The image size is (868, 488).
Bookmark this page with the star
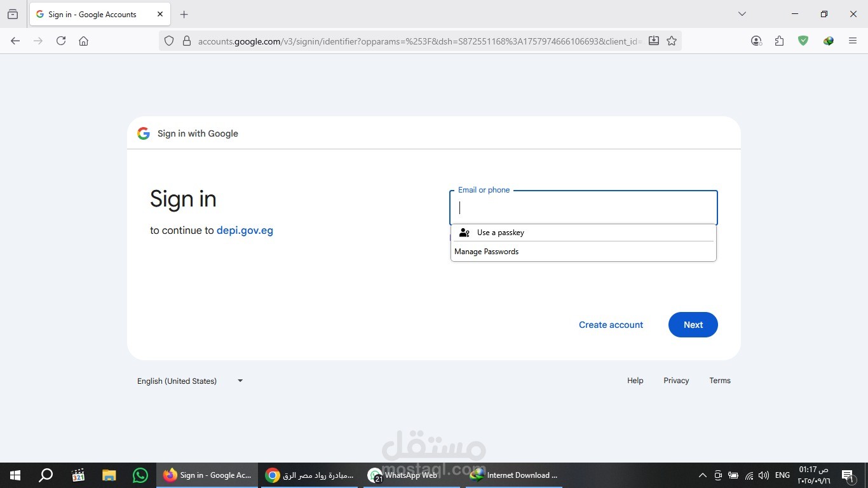[672, 41]
